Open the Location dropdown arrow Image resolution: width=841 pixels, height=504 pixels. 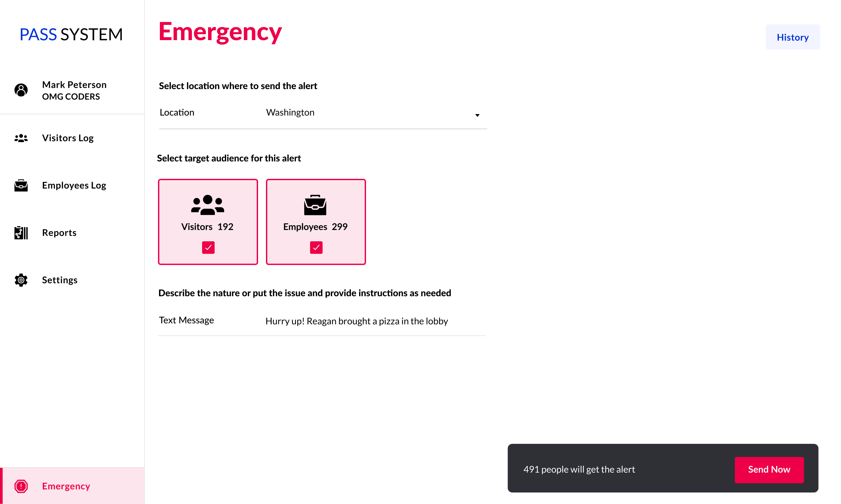coord(477,115)
